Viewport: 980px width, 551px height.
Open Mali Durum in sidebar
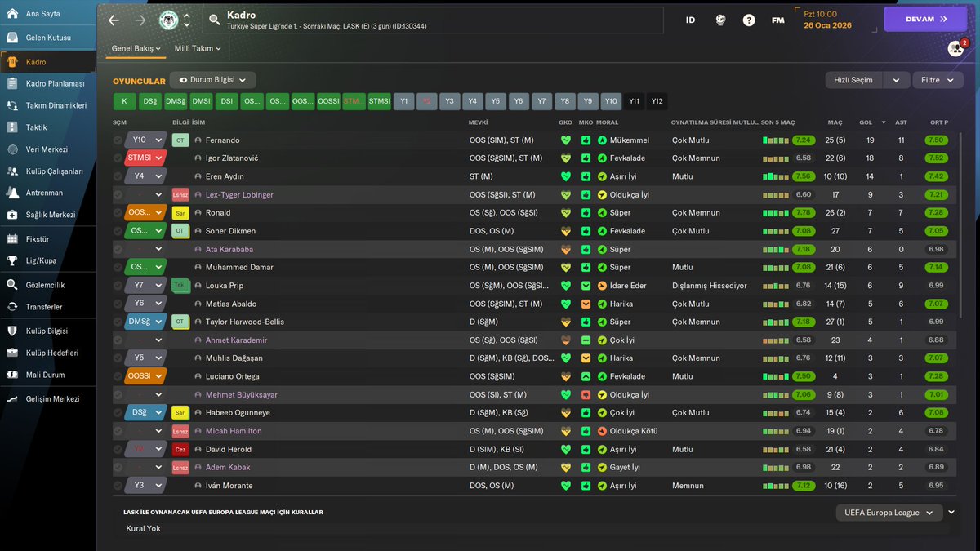(x=47, y=375)
